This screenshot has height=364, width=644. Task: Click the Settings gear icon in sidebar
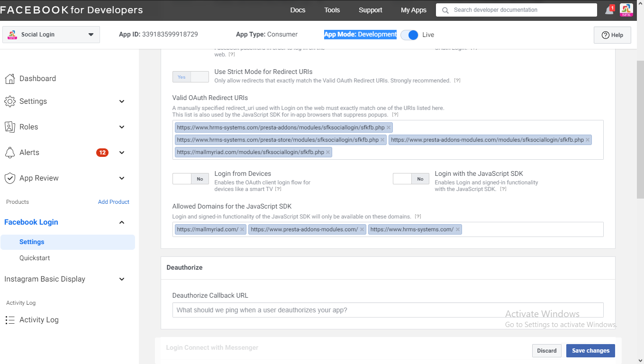click(x=10, y=101)
